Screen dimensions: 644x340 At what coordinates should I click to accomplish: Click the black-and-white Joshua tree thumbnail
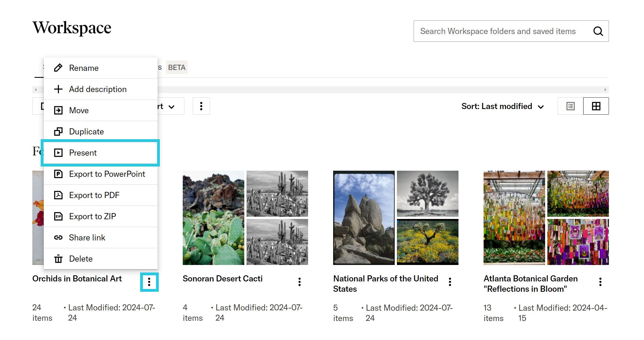(428, 194)
